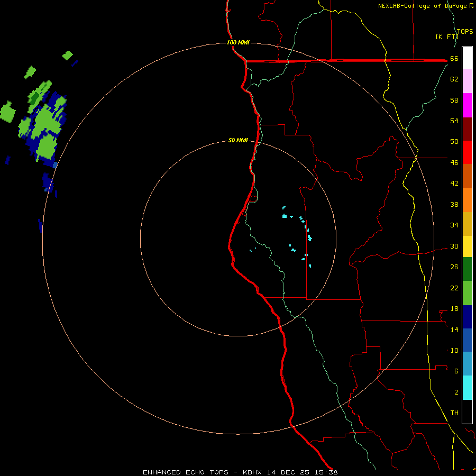Screen dimensions: 476x476
Task: Click the legend value 58
Action: tap(454, 100)
